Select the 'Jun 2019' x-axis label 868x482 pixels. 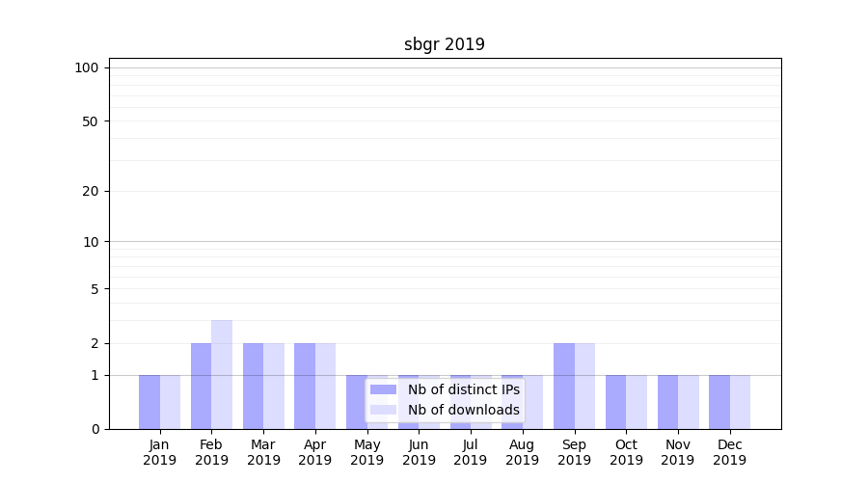pyautogui.click(x=419, y=452)
